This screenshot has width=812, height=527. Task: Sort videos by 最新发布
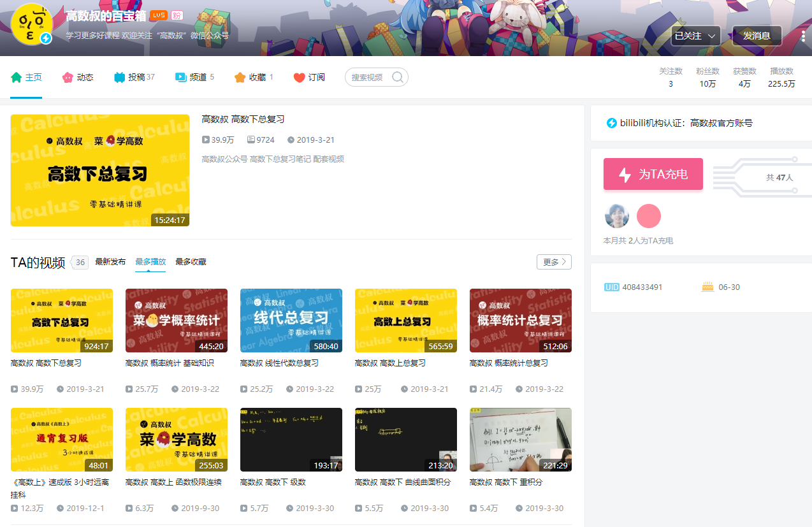[x=110, y=262]
